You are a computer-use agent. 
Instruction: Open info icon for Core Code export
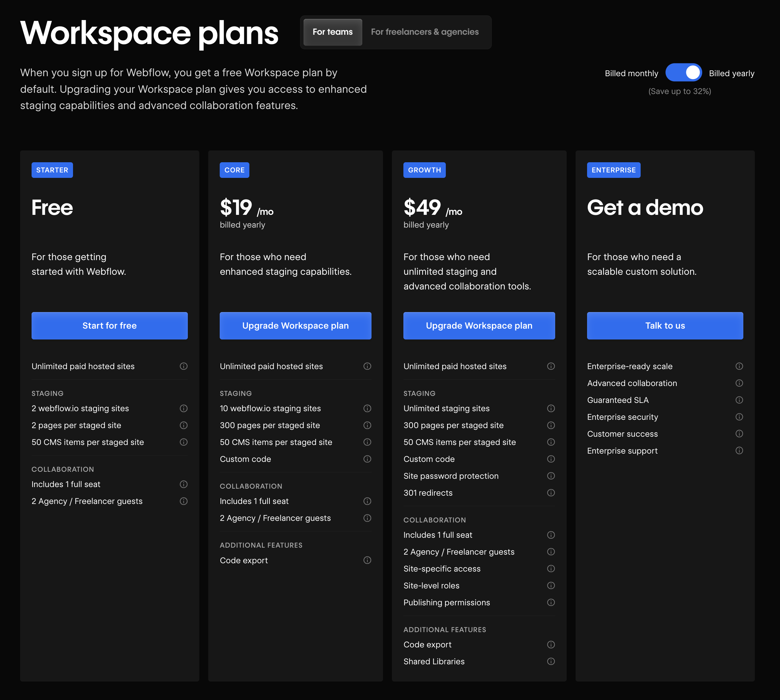tap(367, 560)
